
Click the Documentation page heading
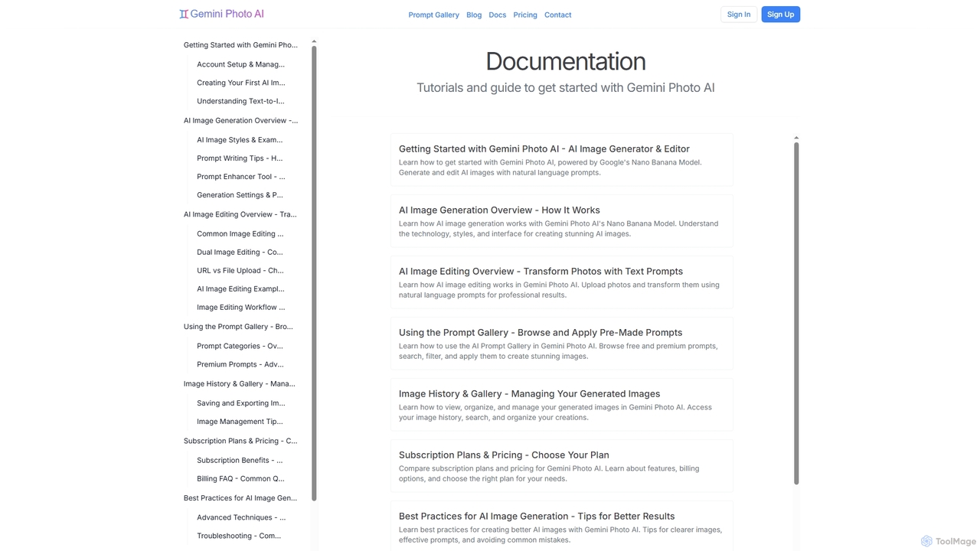coord(566,61)
